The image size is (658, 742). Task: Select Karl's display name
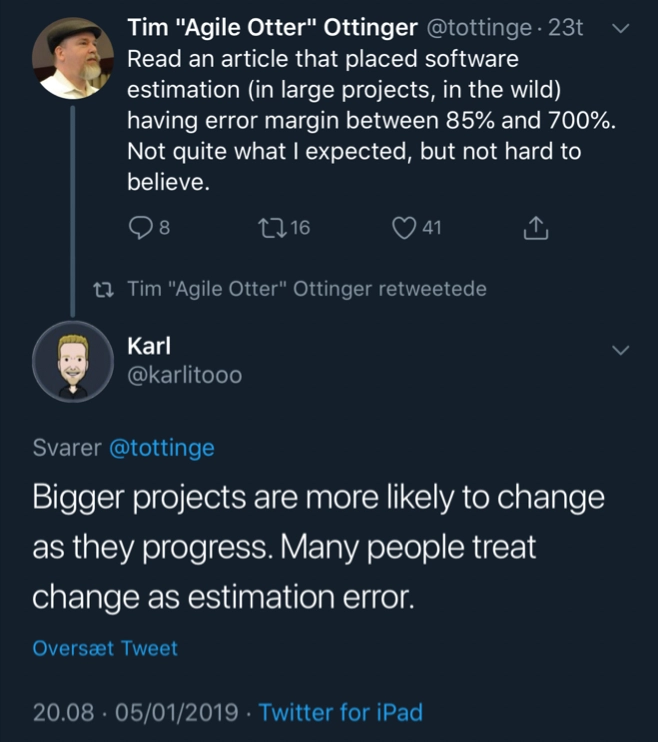(149, 345)
